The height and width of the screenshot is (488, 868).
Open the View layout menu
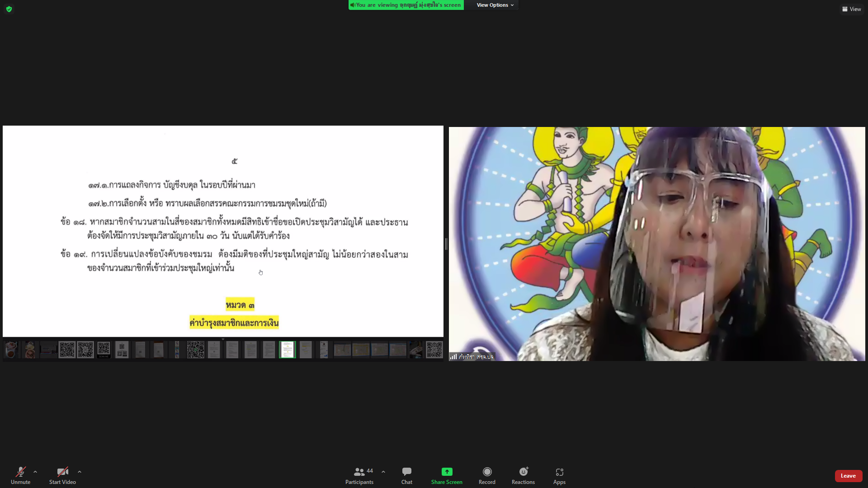(851, 9)
